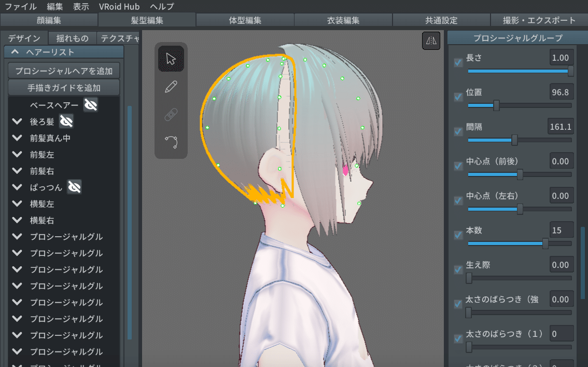Screen dimensions: 588x367
Task: Toggle the mirror editing icon
Action: pyautogui.click(x=431, y=40)
